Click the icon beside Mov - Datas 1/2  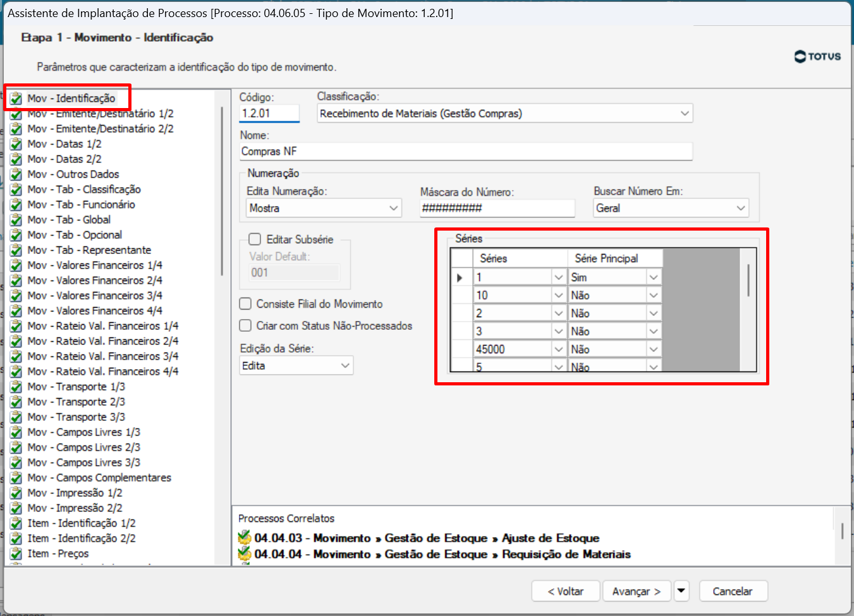click(16, 144)
